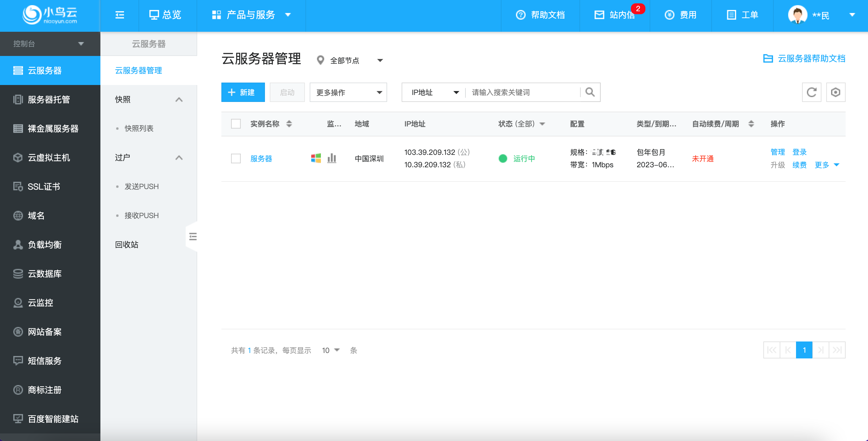868x441 pixels.
Task: Open 域名 in sidebar
Action: (50, 215)
